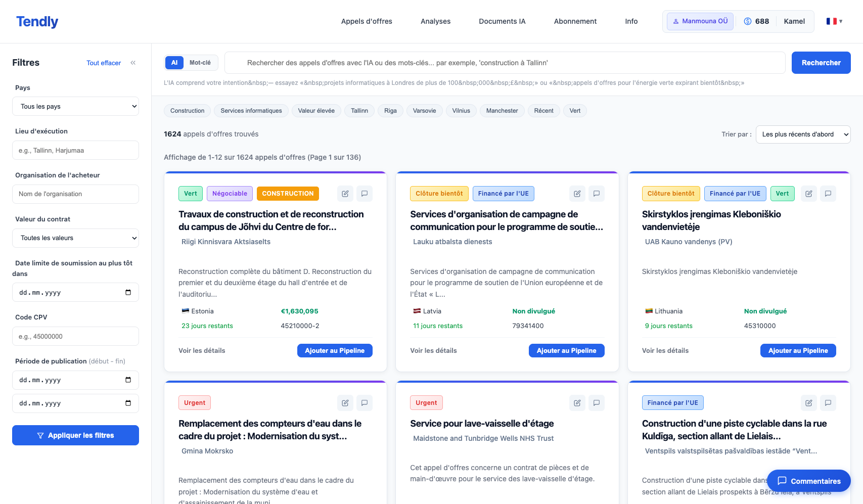The image size is (863, 504).
Task: Open the French flag language selector
Action: (x=834, y=21)
